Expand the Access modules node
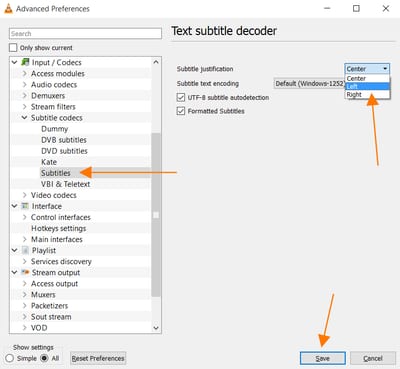The width and height of the screenshot is (400, 369). [x=25, y=73]
